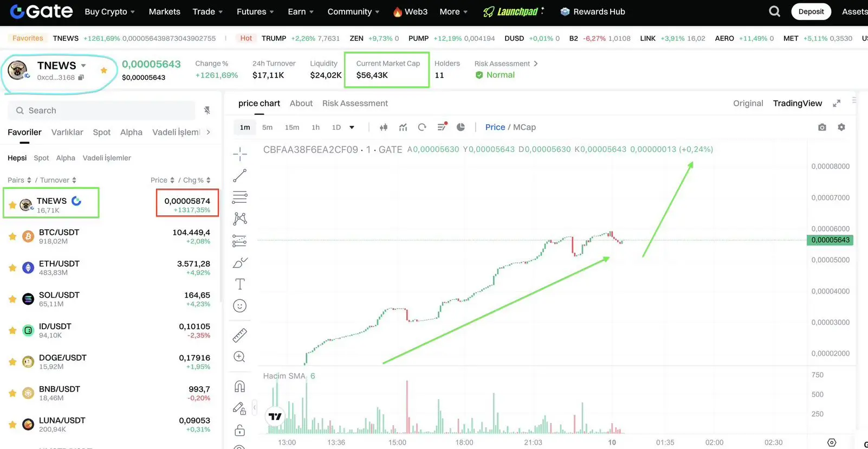
Task: Open the chart indicators icon
Action: [403, 127]
